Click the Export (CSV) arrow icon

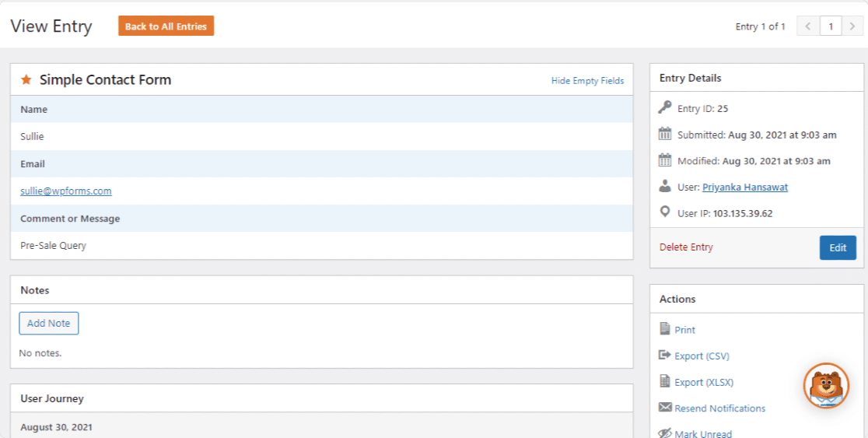point(664,355)
